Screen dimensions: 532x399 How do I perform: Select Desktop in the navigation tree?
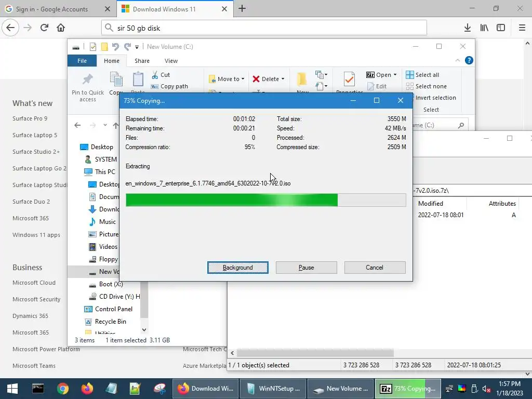(x=96, y=147)
